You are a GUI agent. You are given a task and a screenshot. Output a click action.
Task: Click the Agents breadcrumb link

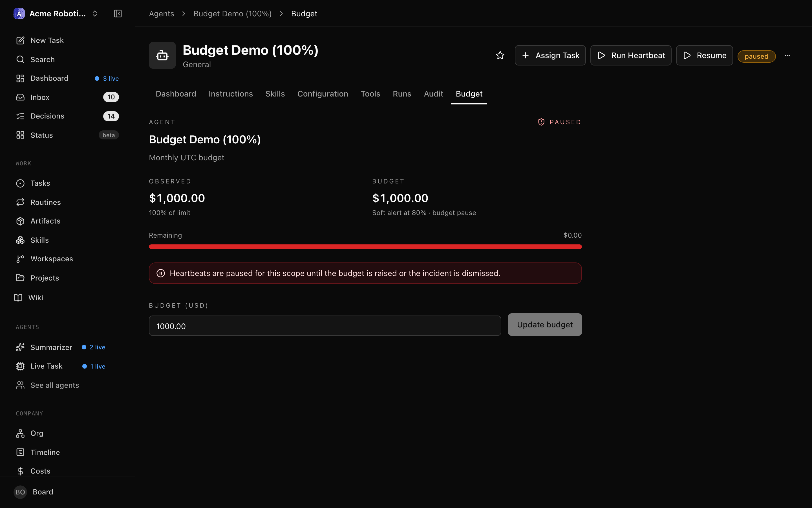coord(161,14)
